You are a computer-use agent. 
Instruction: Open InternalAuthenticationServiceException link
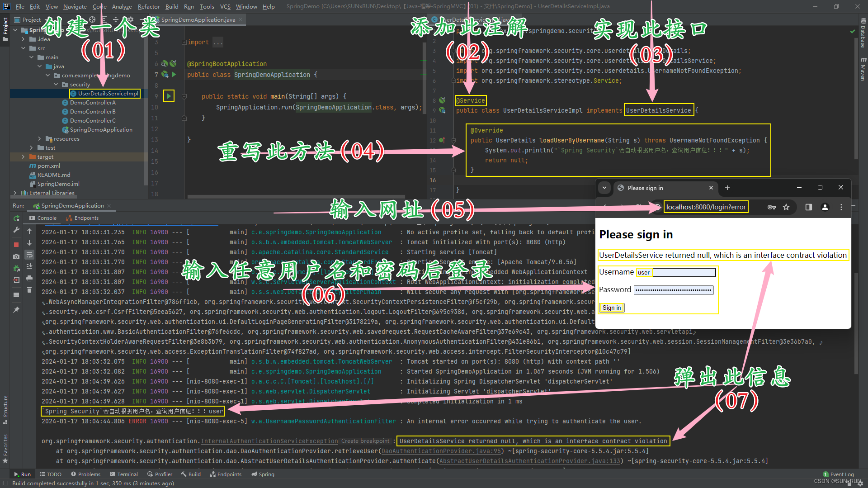[269, 441]
